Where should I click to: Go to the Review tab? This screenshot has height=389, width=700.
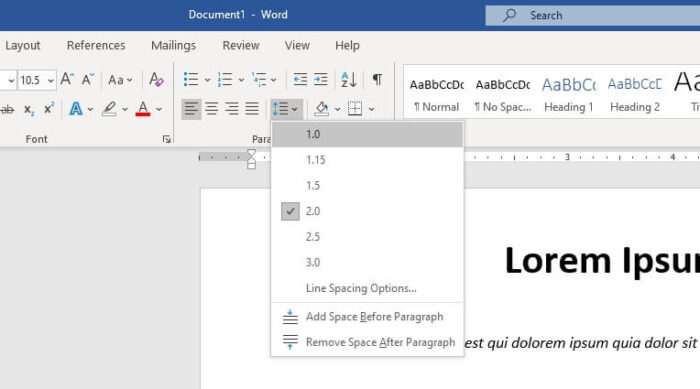[x=241, y=46]
